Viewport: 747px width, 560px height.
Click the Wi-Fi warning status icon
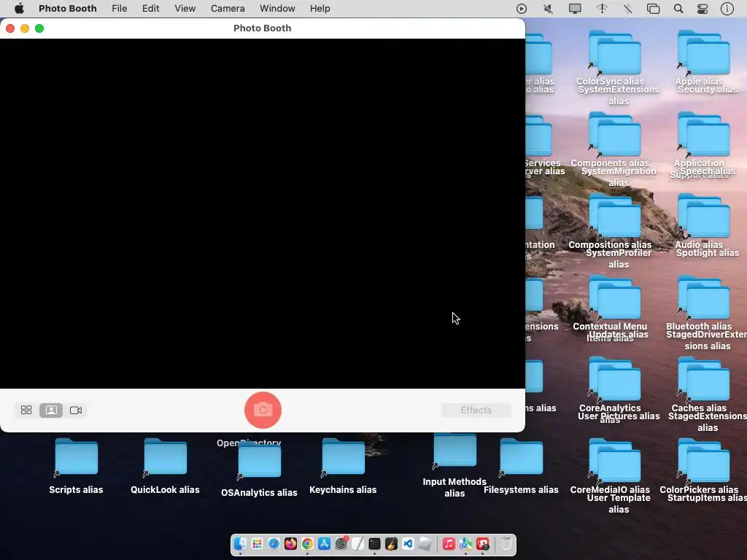pos(602,9)
